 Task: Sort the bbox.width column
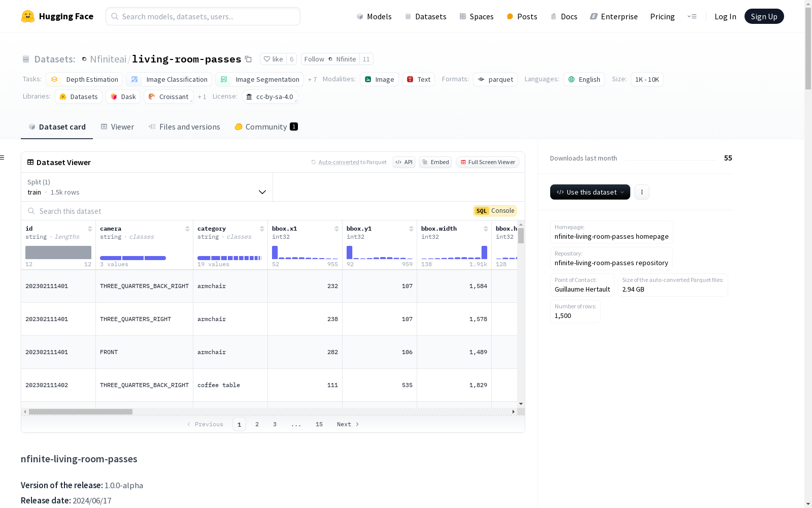[x=486, y=229]
